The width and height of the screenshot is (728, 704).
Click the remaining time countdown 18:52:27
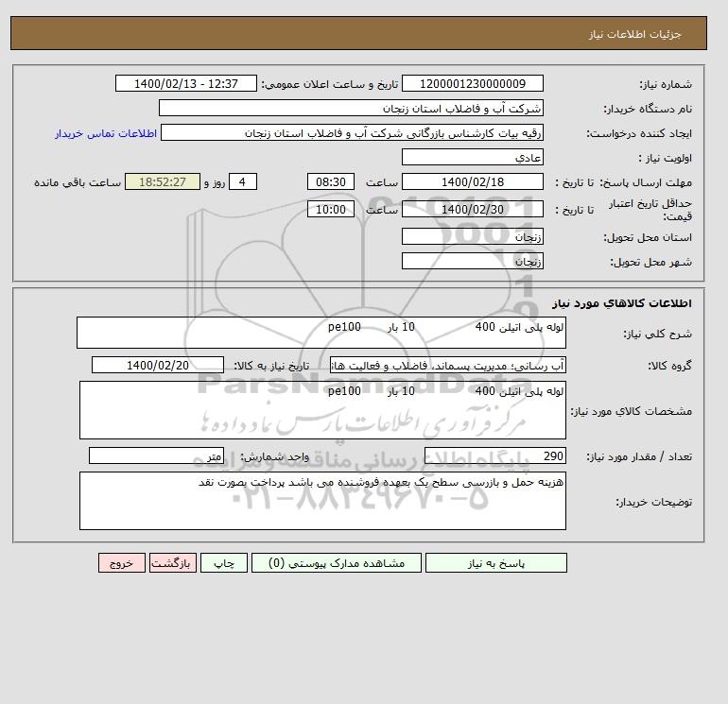(x=163, y=182)
